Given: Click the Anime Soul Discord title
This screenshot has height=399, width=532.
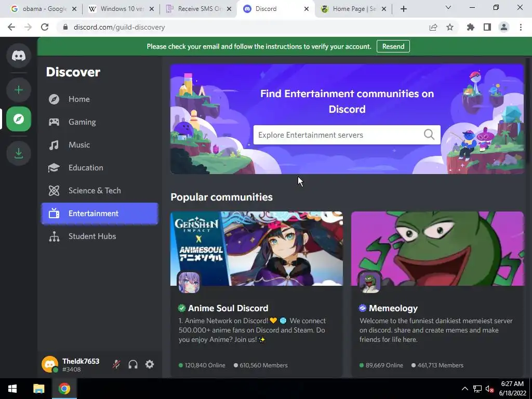Looking at the screenshot, I should pyautogui.click(x=228, y=308).
